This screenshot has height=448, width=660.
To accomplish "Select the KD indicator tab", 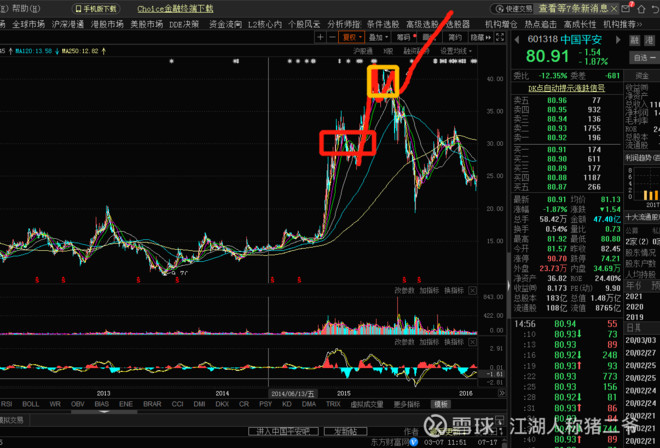I will click(287, 404).
